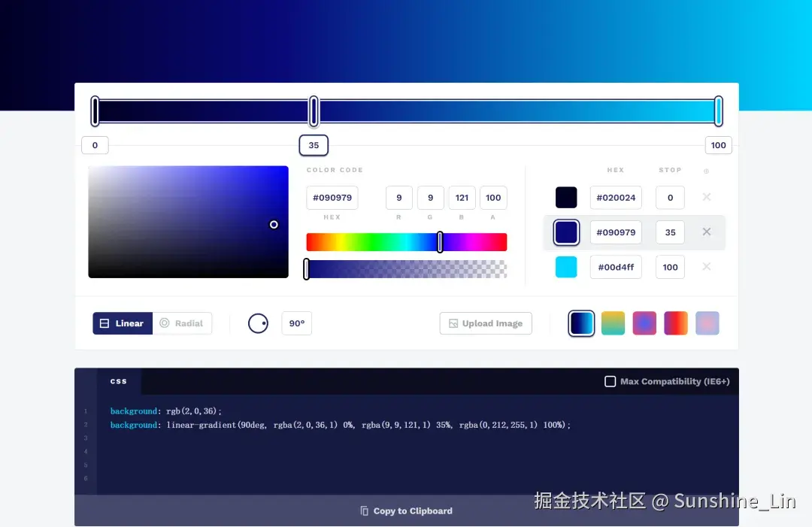Click the 35 position box under gradient bar
The image size is (812, 527).
coord(314,145)
